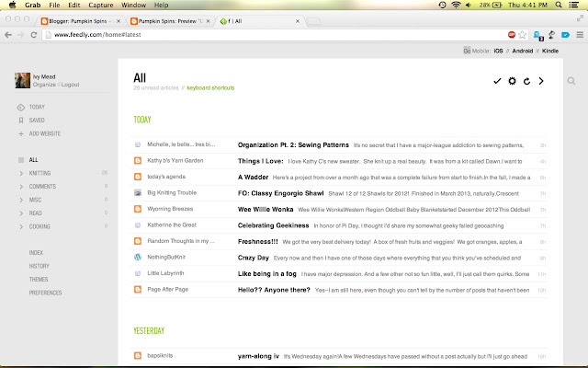Open the File menu
The image size is (588, 368).
point(54,5)
